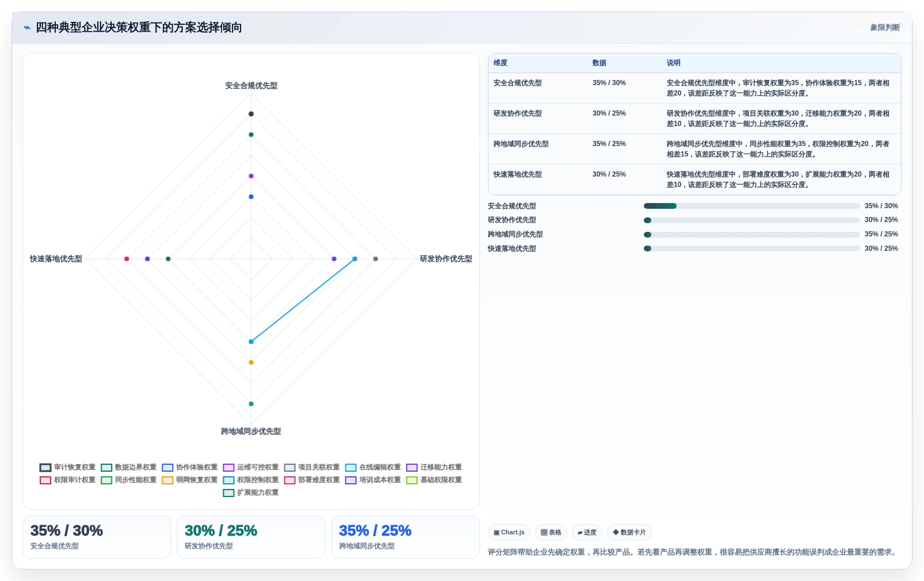Screen dimensions: 924x581
Task: Click the 象限判断 label in the header
Action: tap(885, 28)
